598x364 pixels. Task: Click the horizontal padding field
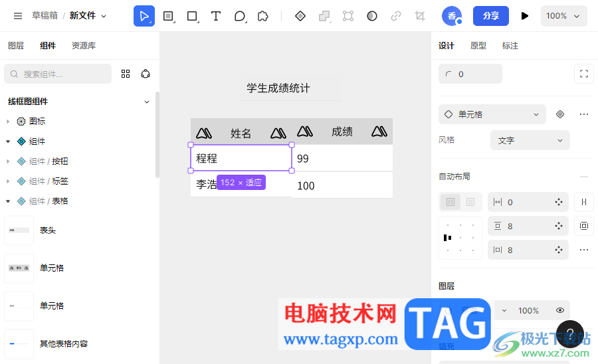click(528, 250)
